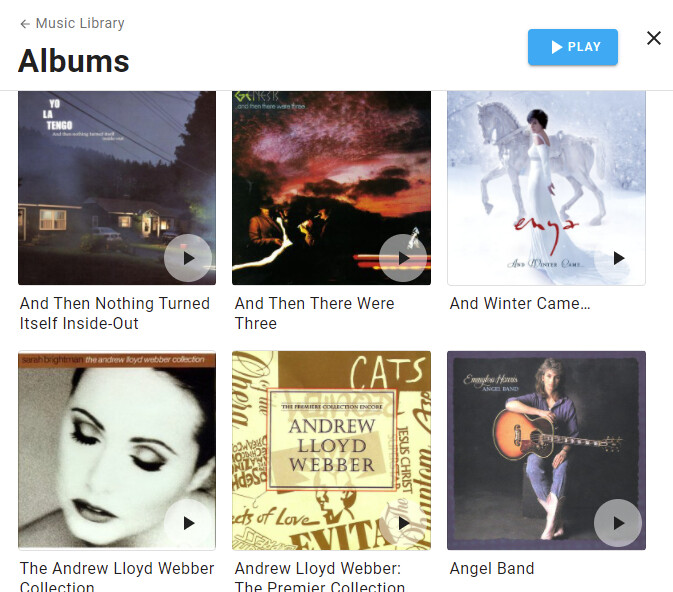673x592 pixels.
Task: Open the Yo La Tengo album cover
Action: pyautogui.click(x=117, y=188)
